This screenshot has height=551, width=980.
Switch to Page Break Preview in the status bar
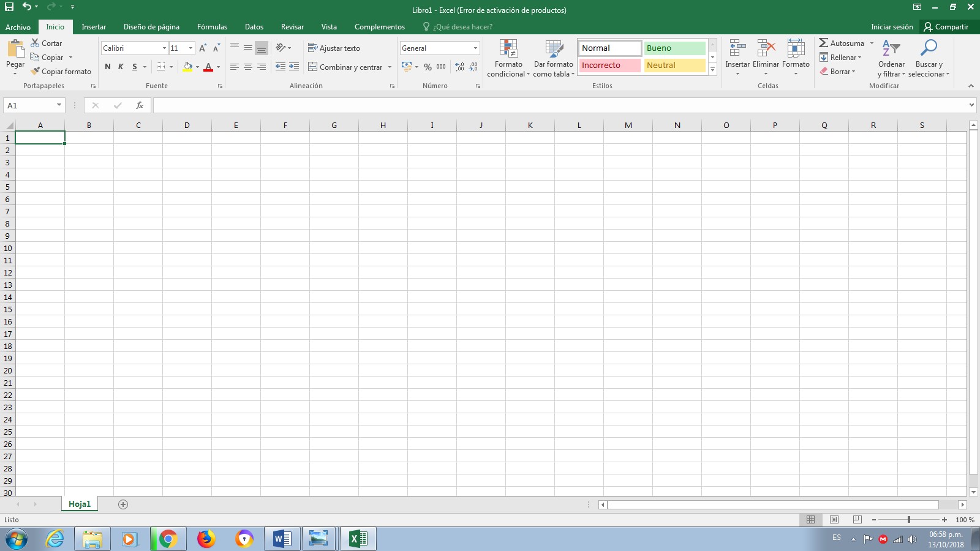click(858, 520)
